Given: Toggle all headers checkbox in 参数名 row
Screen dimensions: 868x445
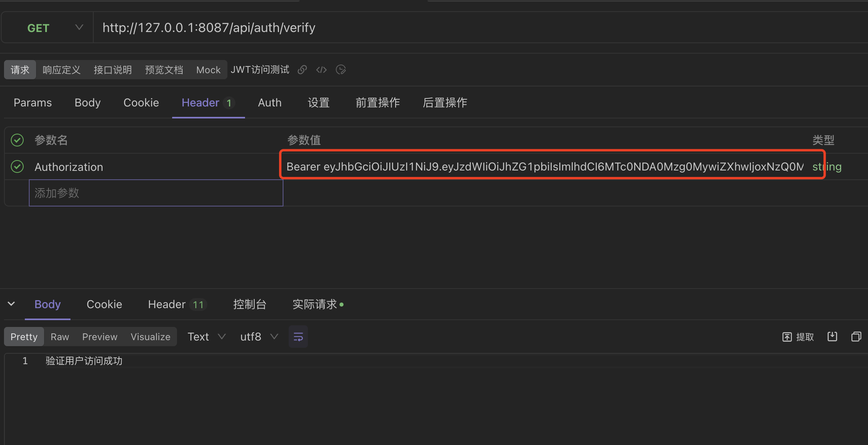Looking at the screenshot, I should click(x=17, y=140).
